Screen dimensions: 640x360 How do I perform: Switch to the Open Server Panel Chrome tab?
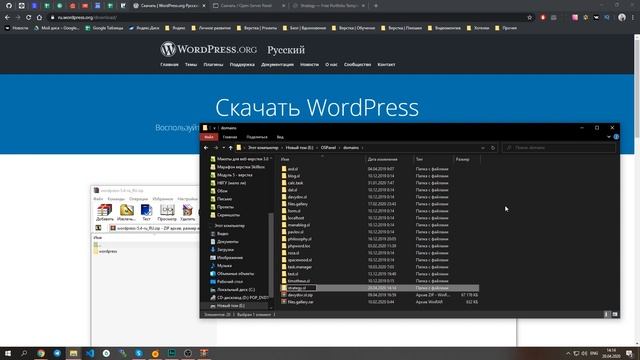pos(249,6)
